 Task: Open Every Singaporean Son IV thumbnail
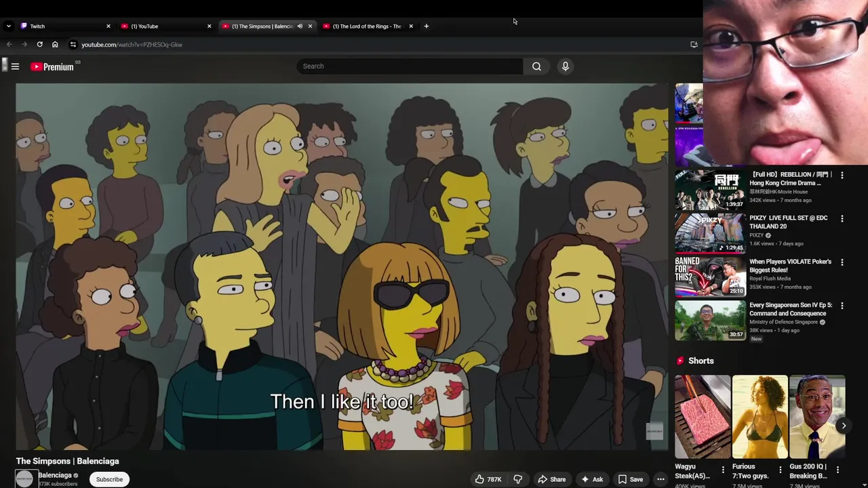tap(709, 320)
